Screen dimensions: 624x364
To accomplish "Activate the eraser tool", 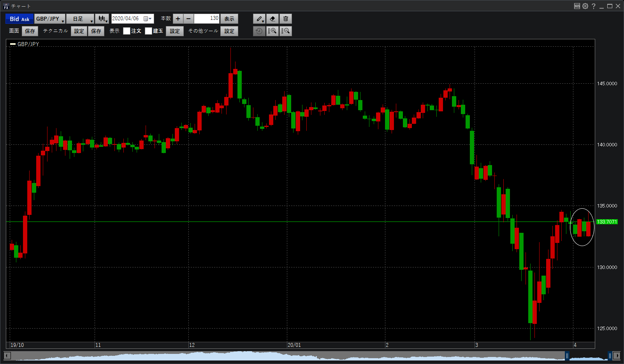I will pyautogui.click(x=272, y=19).
